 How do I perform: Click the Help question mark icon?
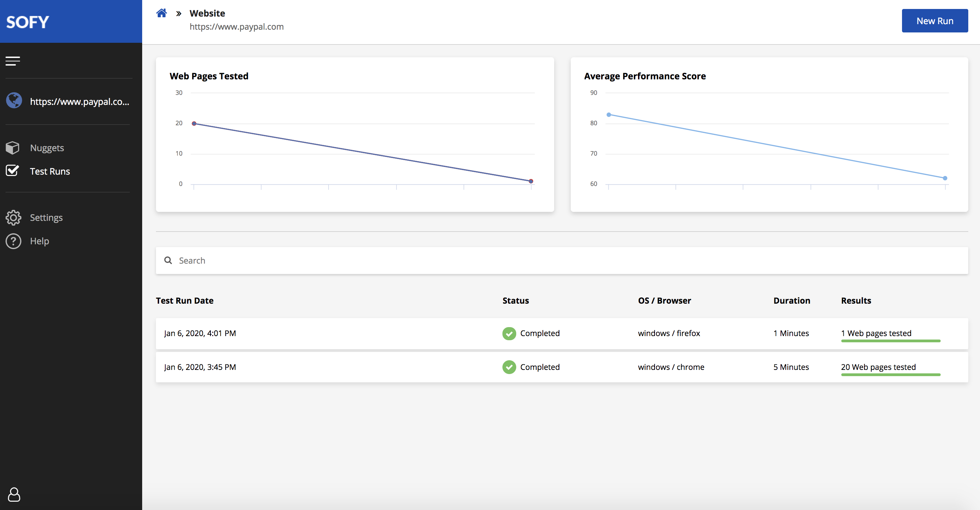(x=13, y=241)
